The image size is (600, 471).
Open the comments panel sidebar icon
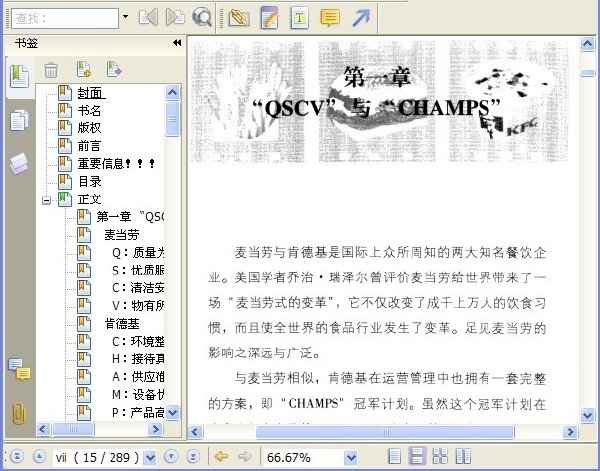point(19,369)
